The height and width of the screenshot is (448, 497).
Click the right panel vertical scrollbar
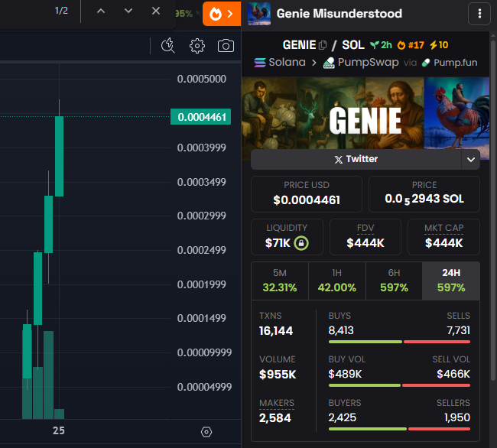coord(493,209)
